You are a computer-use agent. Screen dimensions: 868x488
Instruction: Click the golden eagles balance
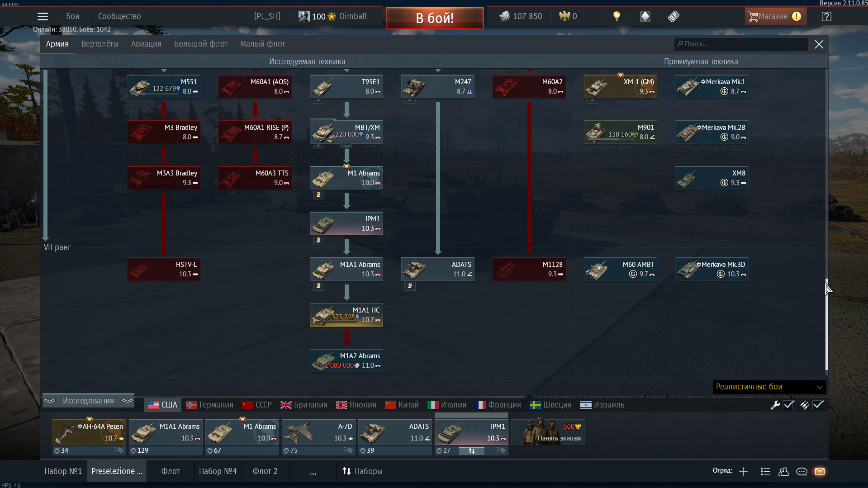click(x=568, y=16)
